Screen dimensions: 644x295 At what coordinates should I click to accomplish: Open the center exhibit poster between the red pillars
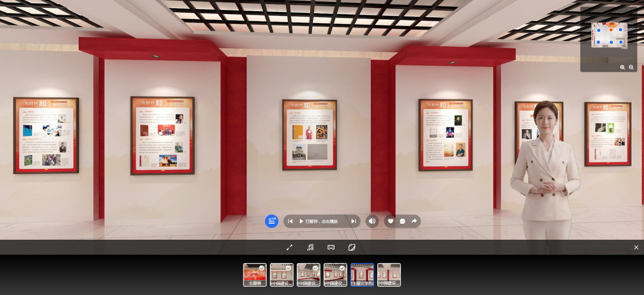point(310,135)
